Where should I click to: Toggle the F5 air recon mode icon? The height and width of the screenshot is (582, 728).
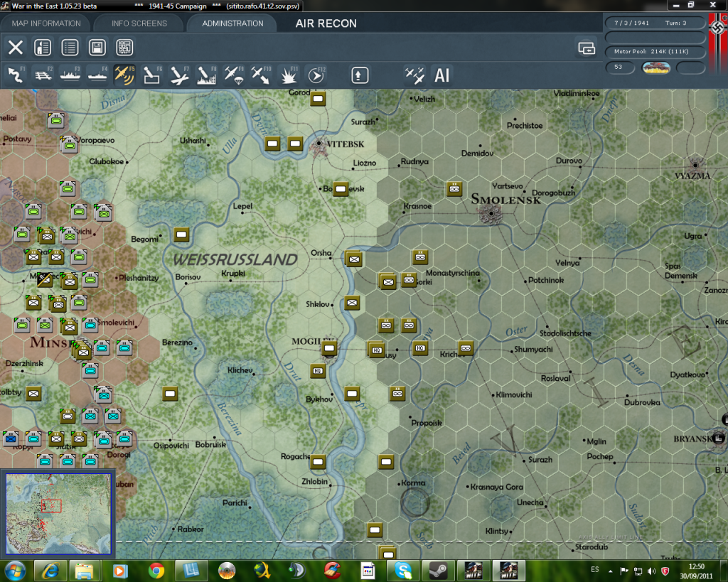point(124,75)
